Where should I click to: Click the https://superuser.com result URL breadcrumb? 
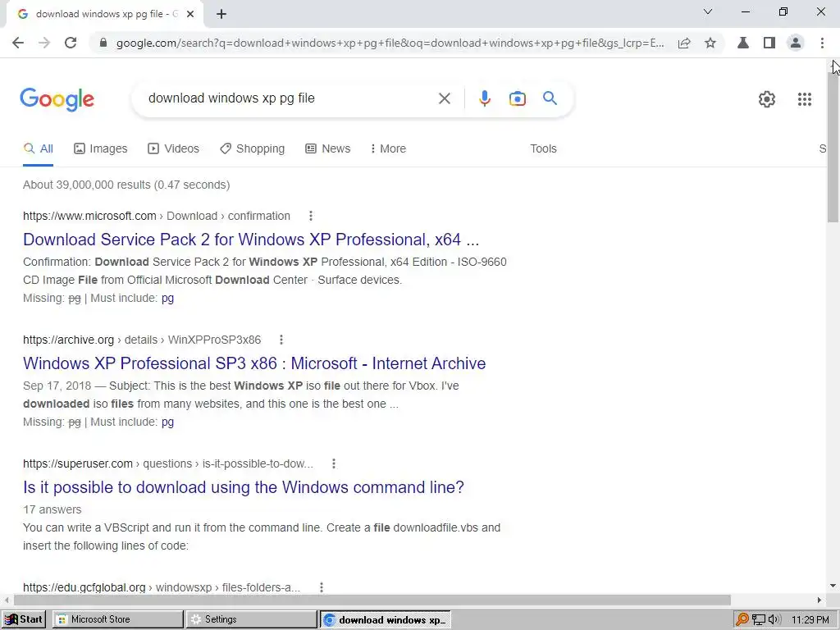click(x=168, y=463)
